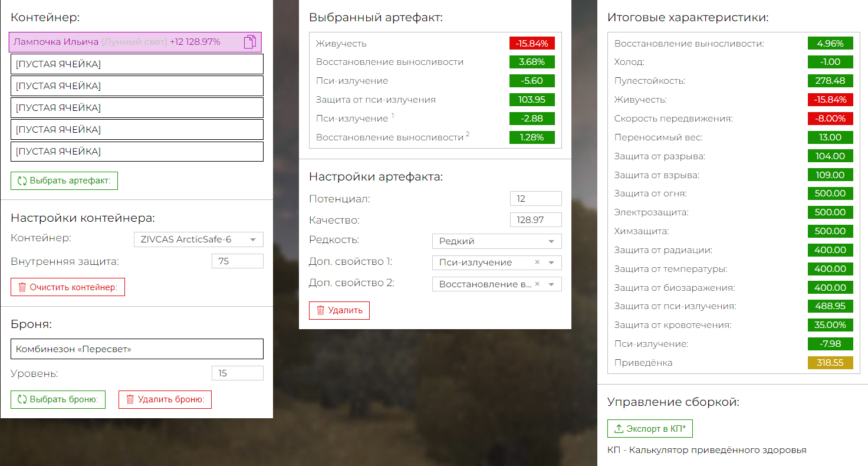Viewport: 868px width, 466px height.
Task: Expand Доп. свойство 2 dropdown arrow
Action: pos(551,284)
